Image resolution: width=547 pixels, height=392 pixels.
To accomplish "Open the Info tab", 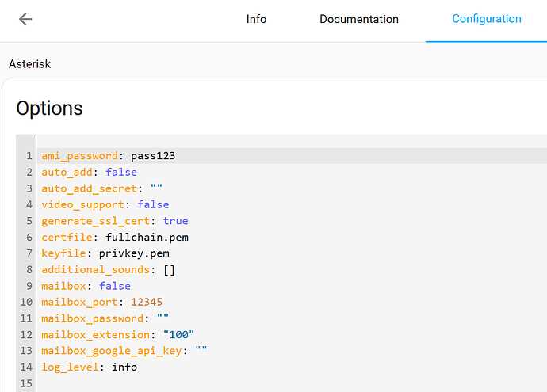I will (x=256, y=19).
